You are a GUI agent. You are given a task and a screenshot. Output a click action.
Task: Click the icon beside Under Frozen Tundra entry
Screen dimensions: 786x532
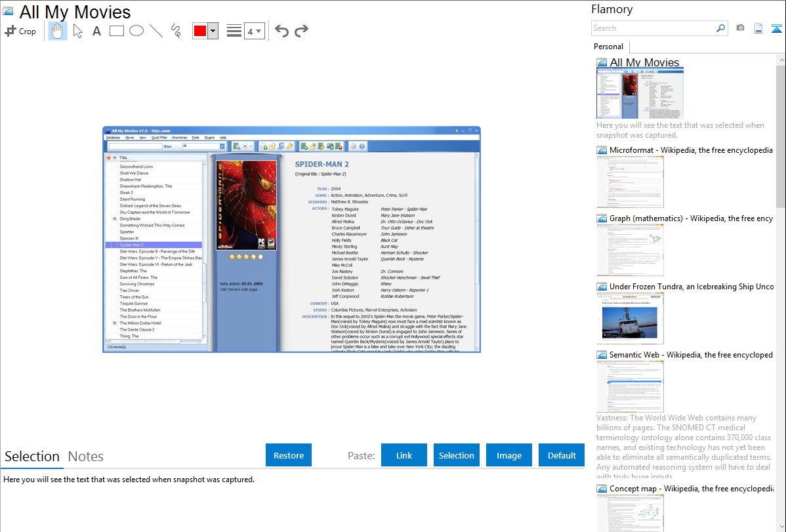pos(602,286)
